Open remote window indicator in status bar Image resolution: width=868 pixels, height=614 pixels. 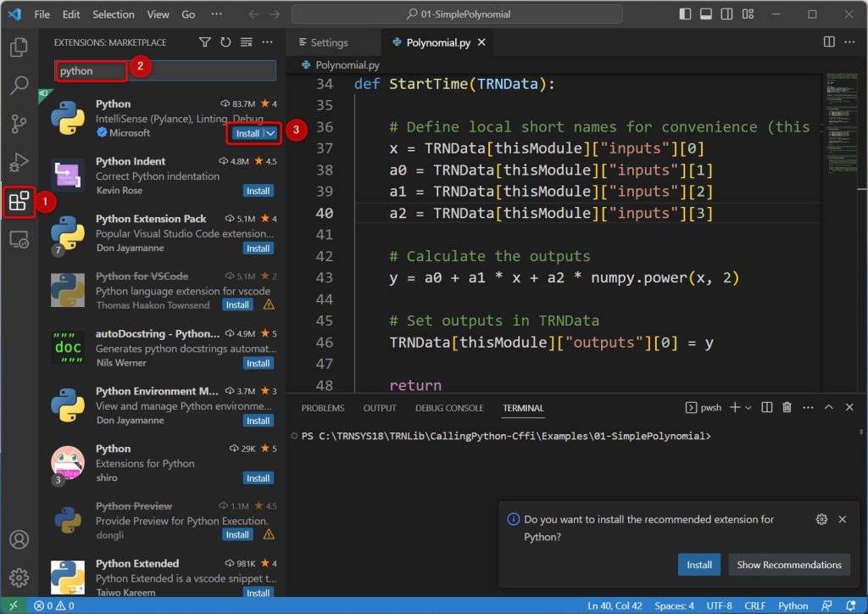14,606
